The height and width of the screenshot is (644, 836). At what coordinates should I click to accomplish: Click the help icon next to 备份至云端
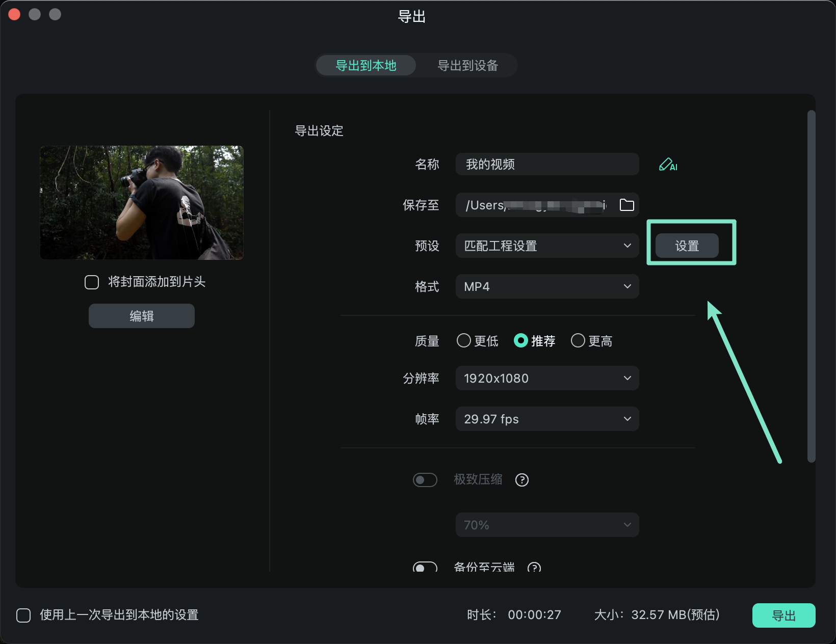534,568
